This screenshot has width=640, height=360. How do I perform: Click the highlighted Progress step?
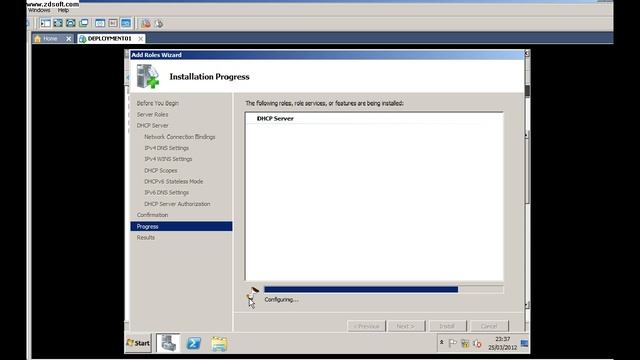pyautogui.click(x=181, y=227)
